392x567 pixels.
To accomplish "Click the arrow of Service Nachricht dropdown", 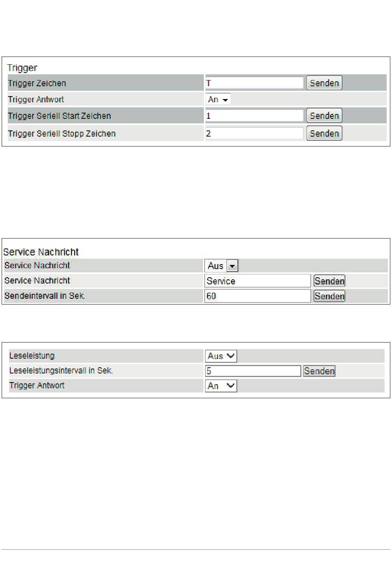I will (x=233, y=266).
